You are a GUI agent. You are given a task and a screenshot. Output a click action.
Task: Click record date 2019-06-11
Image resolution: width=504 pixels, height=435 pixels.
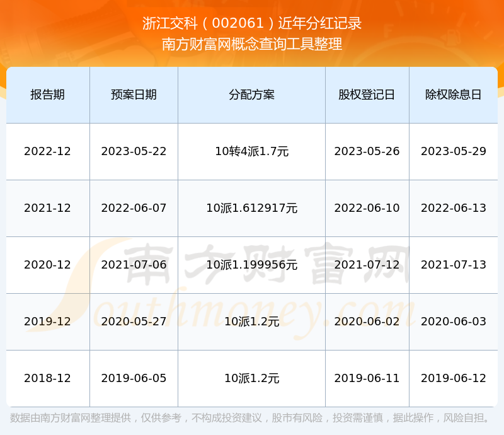coord(367,378)
